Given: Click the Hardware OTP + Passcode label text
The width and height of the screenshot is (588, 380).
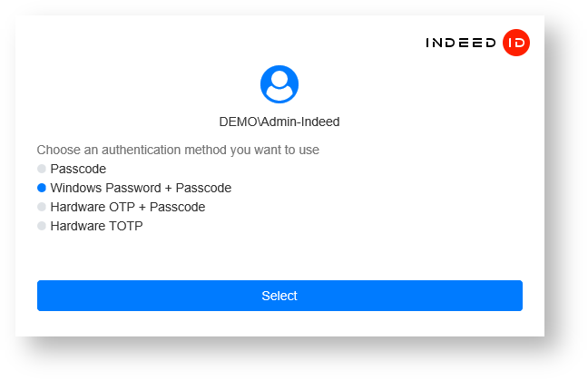Looking at the screenshot, I should tap(128, 207).
